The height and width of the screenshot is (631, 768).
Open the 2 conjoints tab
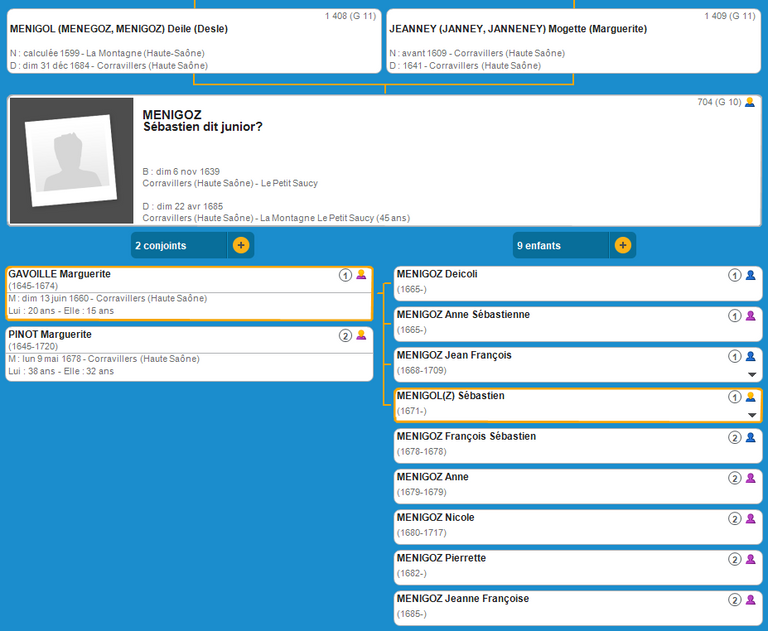(180, 245)
